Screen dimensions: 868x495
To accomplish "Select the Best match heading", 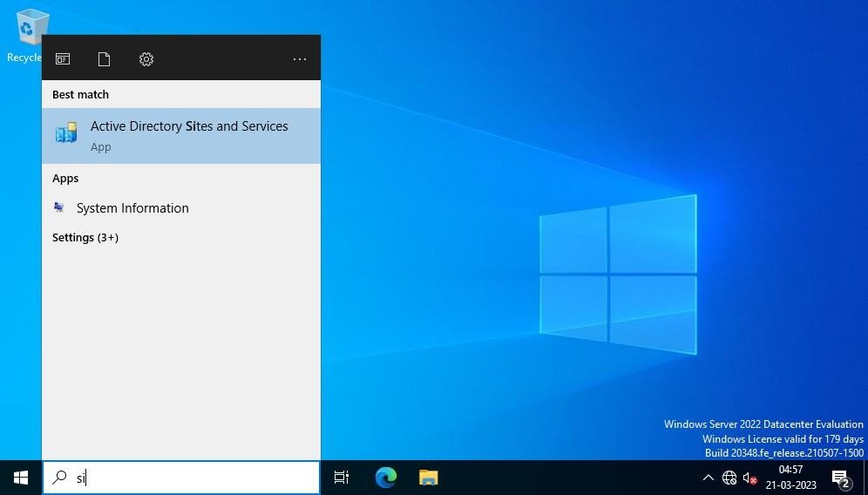I will [x=80, y=95].
